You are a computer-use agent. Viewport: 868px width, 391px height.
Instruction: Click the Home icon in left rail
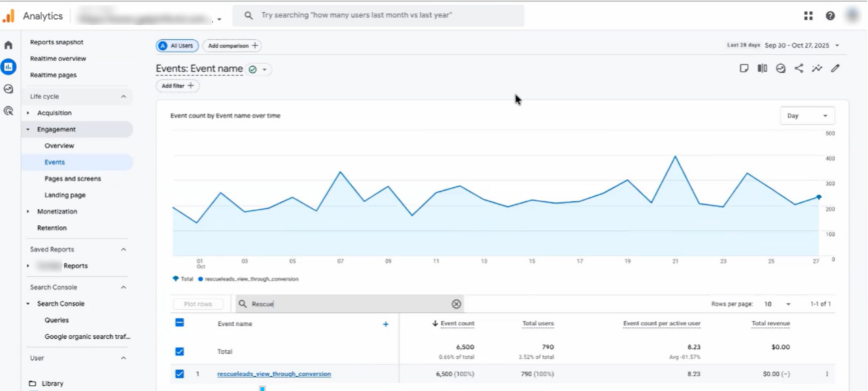point(8,45)
